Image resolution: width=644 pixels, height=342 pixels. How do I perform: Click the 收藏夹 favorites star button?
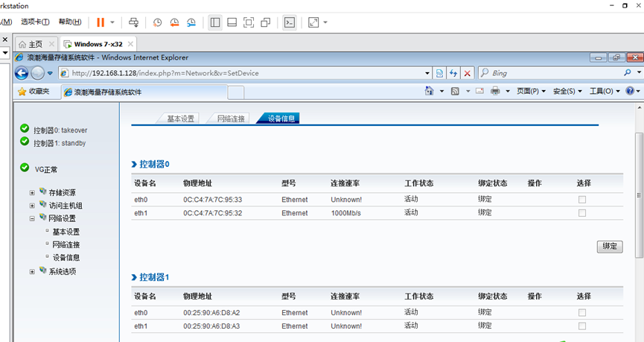coord(34,91)
